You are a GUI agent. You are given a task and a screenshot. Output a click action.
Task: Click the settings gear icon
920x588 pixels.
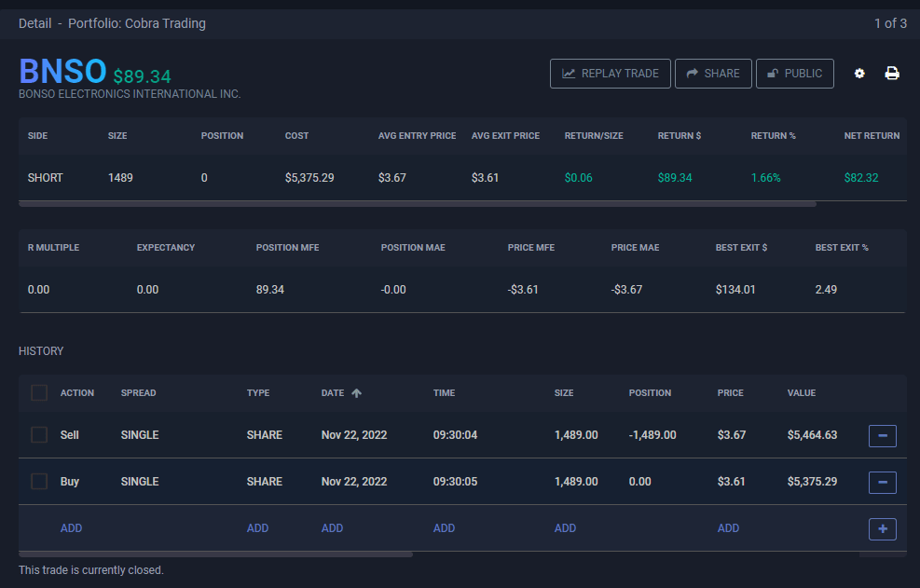tap(859, 74)
